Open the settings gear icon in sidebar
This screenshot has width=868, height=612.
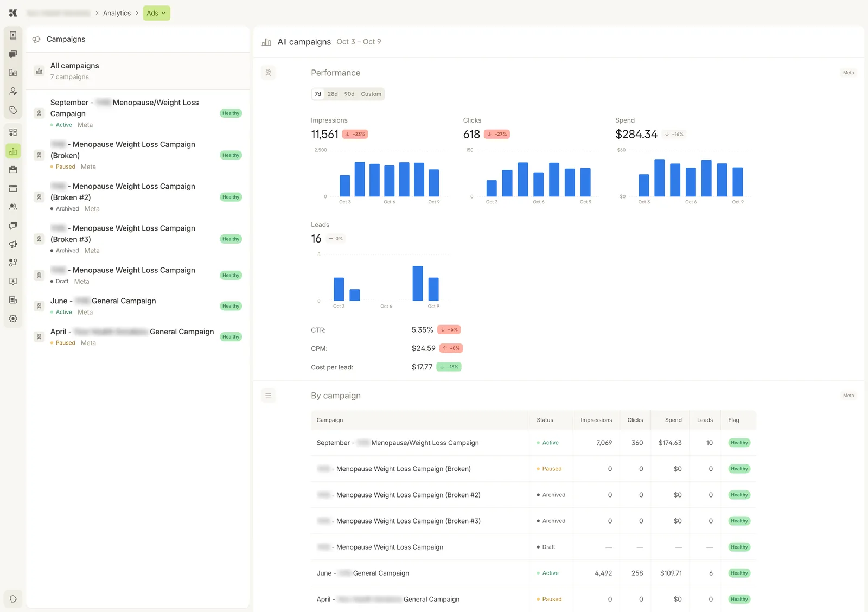coord(13,319)
